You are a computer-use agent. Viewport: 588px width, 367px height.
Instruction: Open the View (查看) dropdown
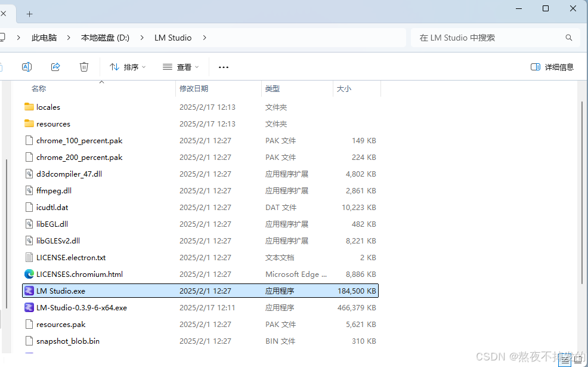coord(181,67)
